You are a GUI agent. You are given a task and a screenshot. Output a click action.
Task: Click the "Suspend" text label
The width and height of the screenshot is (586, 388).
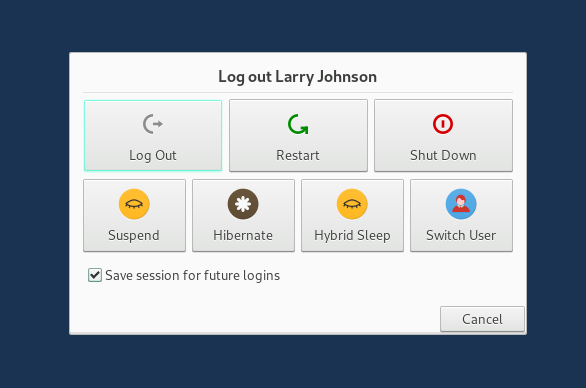(x=134, y=235)
